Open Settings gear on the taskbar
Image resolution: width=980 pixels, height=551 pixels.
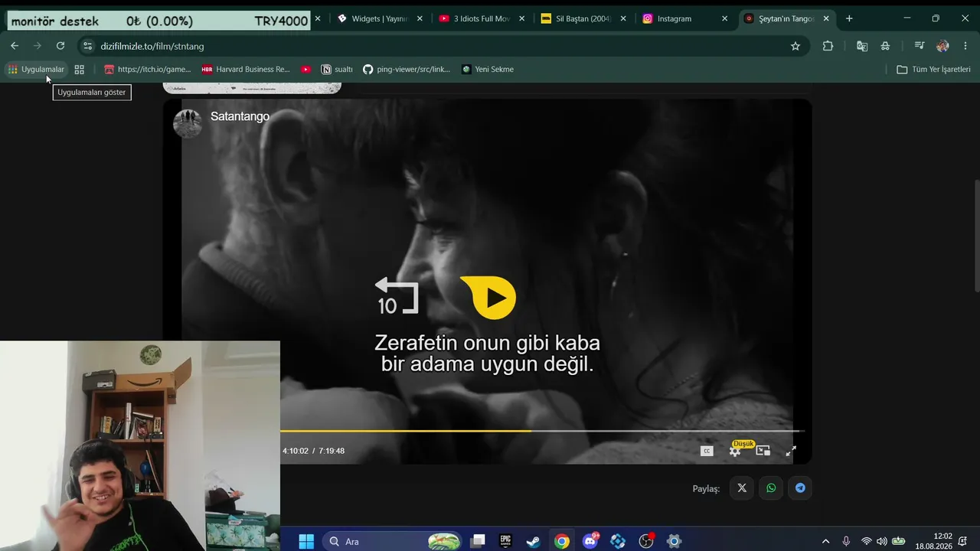[674, 541]
